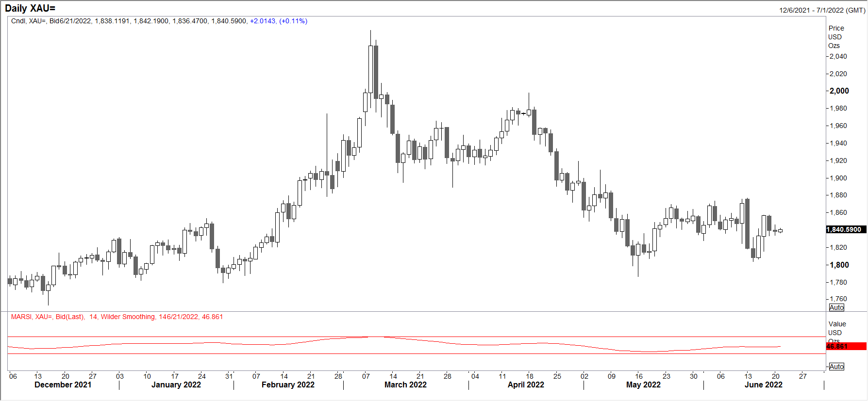This screenshot has height=401, width=868.
Task: Select the Daily XAU= chart title
Action: click(x=30, y=8)
